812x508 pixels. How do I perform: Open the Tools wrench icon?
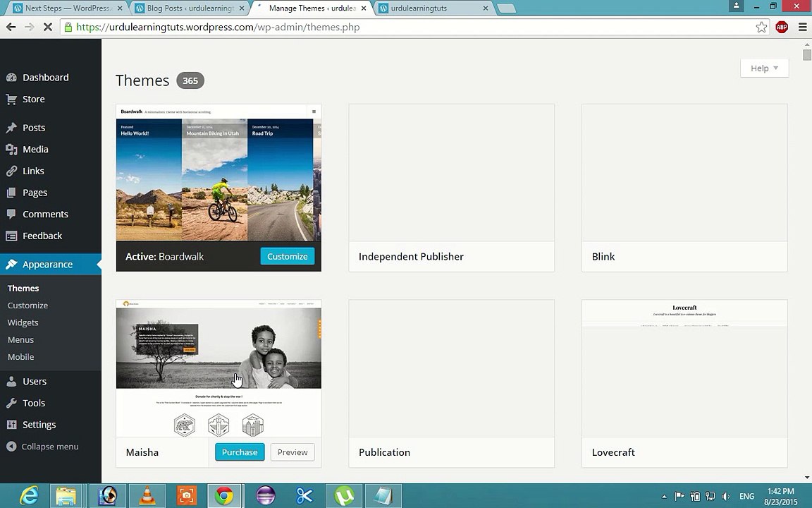coord(11,404)
